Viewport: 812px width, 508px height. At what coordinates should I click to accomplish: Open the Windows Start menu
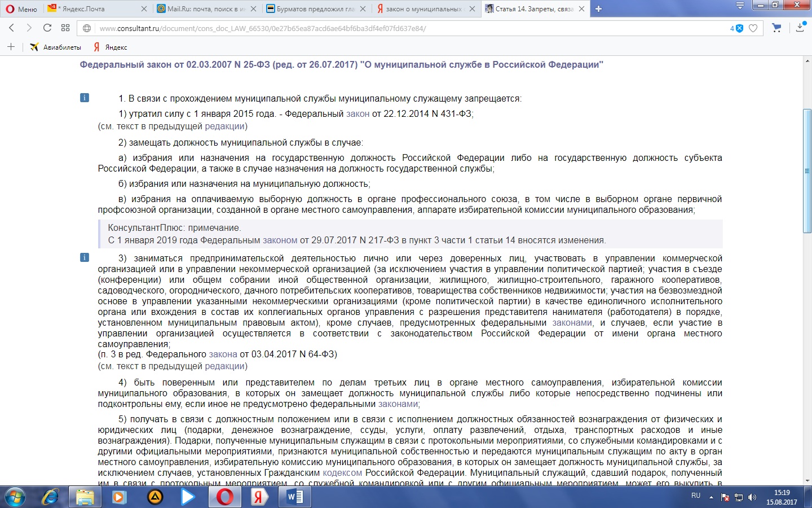pyautogui.click(x=15, y=497)
